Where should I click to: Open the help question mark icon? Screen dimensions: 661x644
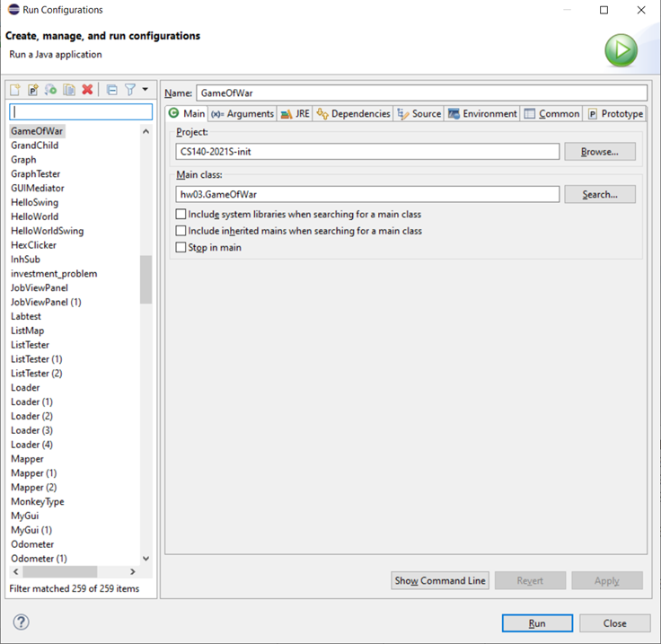click(x=22, y=622)
